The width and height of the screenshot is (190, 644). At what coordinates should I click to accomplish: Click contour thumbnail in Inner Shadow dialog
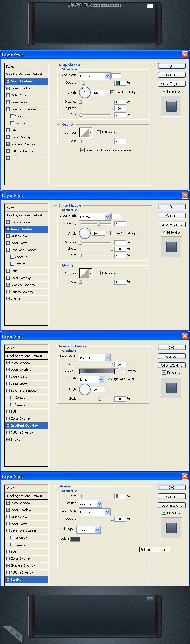84,273
